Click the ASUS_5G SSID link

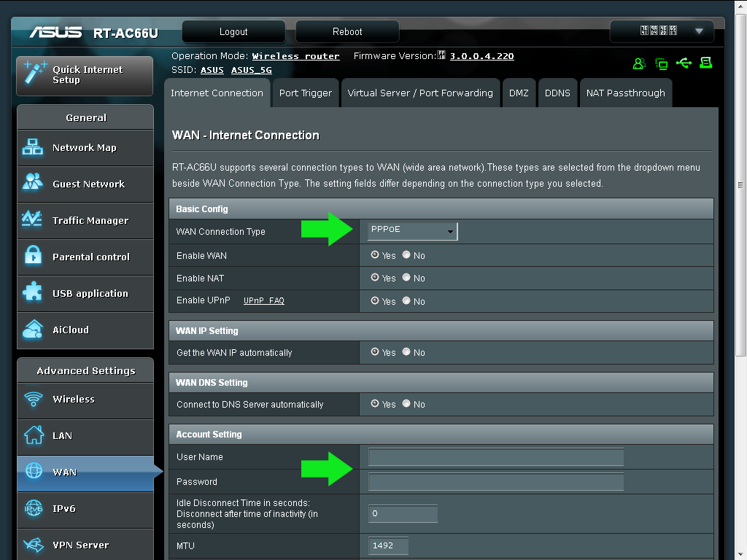pos(252,70)
